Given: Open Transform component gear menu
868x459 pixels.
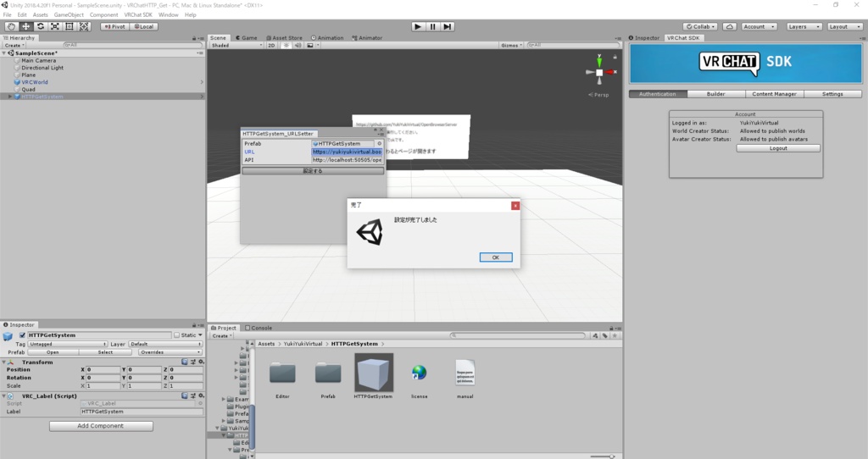Looking at the screenshot, I should [x=201, y=362].
